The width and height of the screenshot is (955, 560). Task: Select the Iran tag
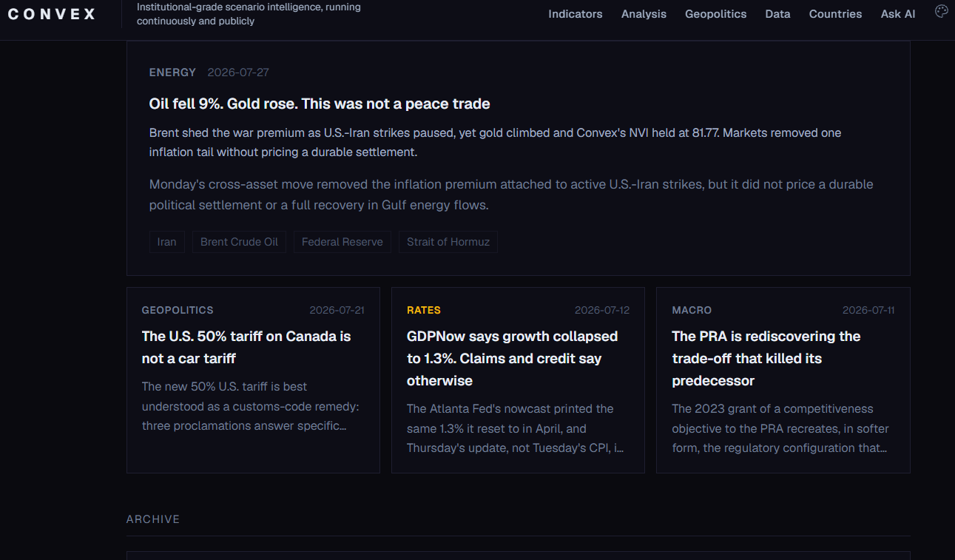pyautogui.click(x=166, y=242)
